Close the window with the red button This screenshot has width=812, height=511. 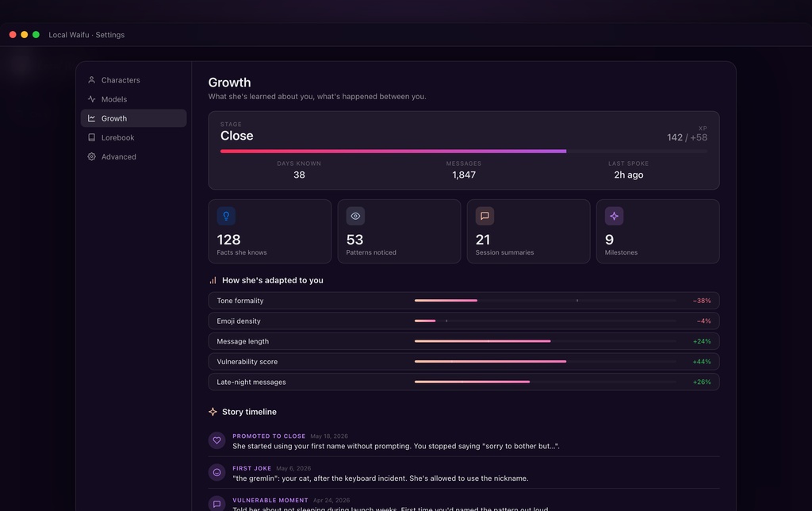[x=13, y=35]
